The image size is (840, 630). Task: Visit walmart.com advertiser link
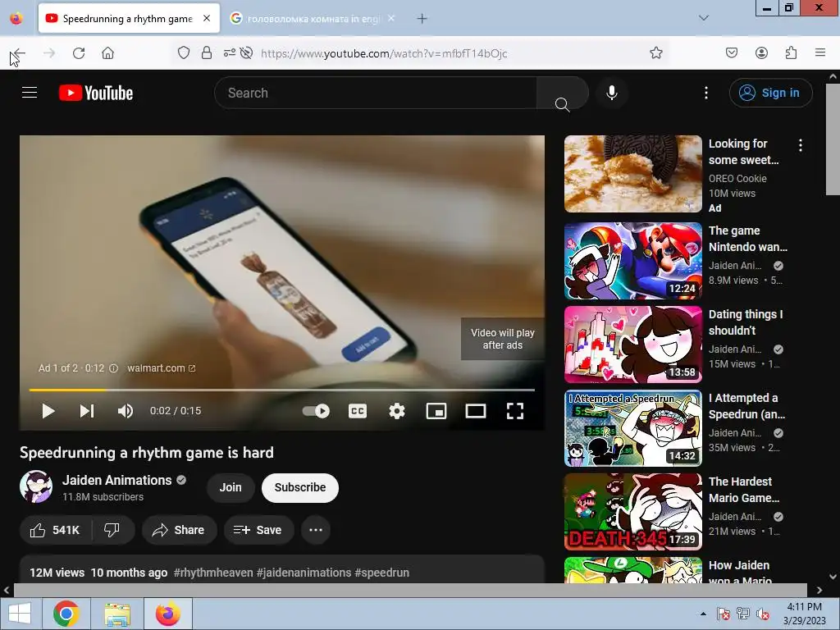click(x=161, y=368)
